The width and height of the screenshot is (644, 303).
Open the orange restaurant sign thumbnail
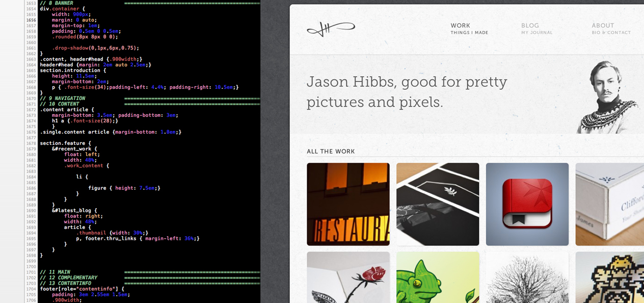coord(348,204)
